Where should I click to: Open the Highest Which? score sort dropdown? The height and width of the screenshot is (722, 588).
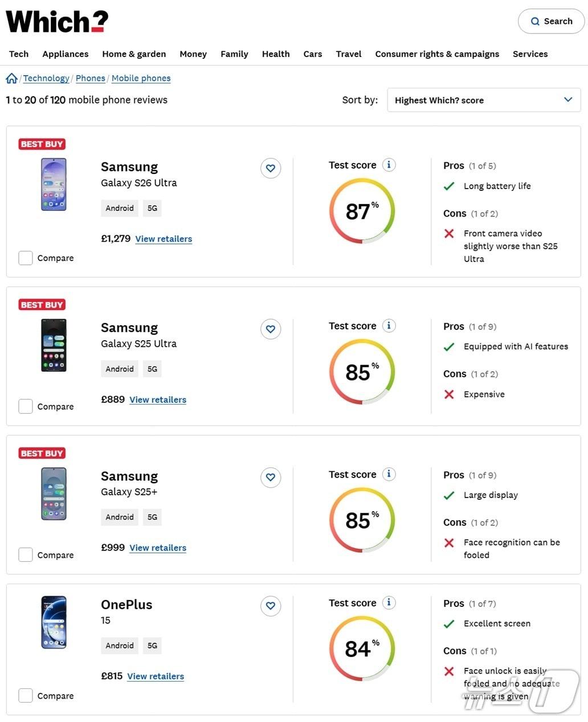click(484, 100)
